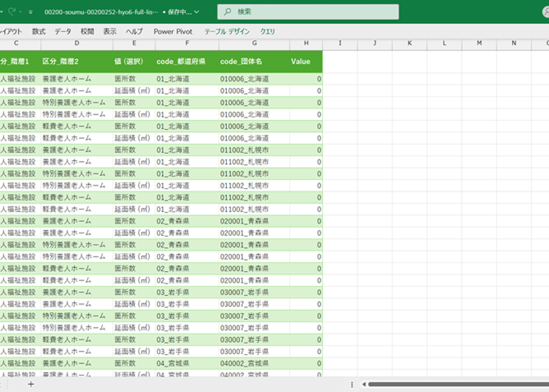
Task: Focus the 検索 search box
Action: point(308,11)
